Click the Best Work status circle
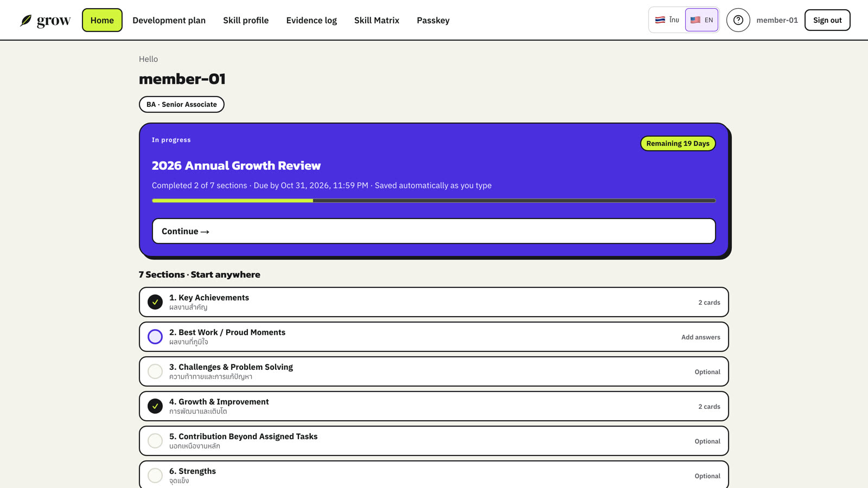This screenshot has height=488, width=868. tap(155, 337)
